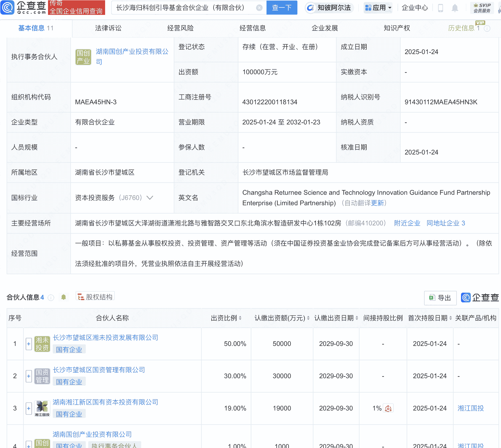
Task: Expand the 资本投资服务 industry chevron
Action: click(x=150, y=198)
